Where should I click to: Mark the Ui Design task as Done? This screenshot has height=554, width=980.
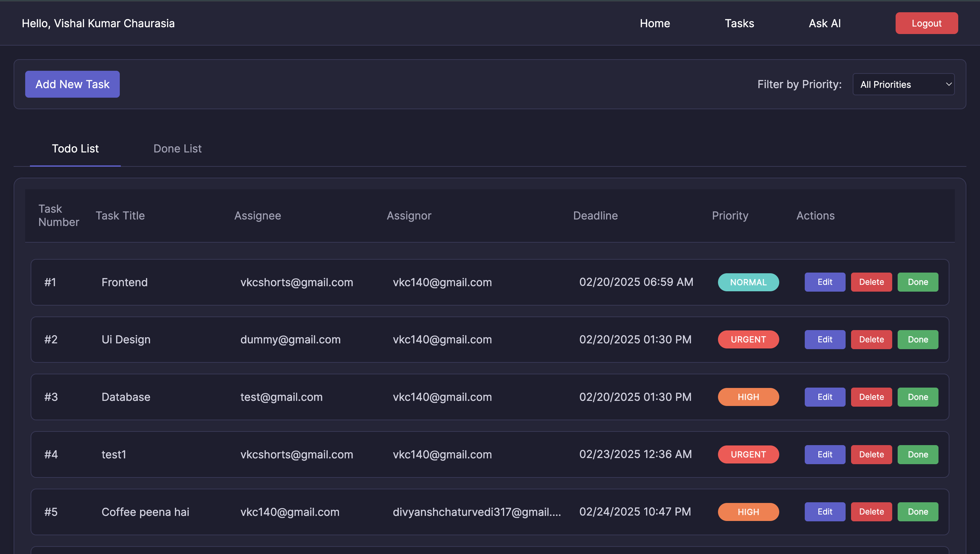click(x=917, y=339)
